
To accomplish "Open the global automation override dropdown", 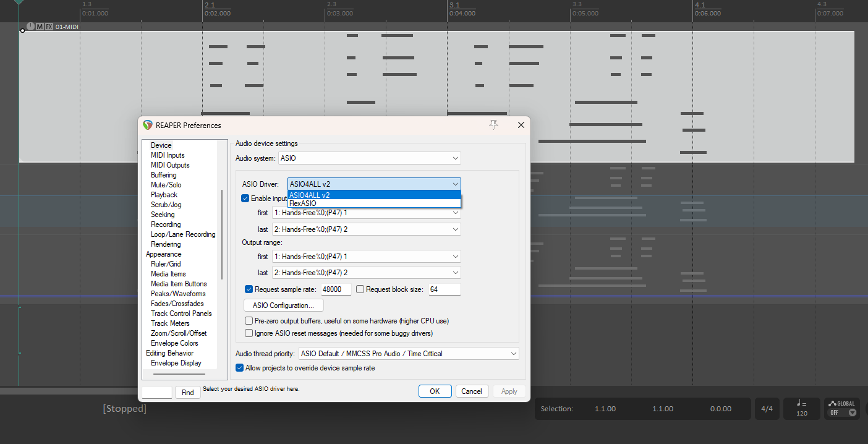I will click(853, 412).
